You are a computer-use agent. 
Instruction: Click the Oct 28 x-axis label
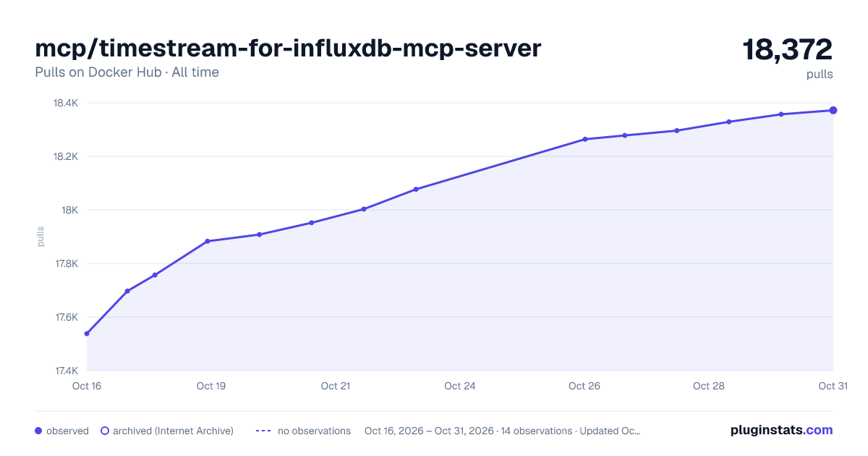pos(709,386)
